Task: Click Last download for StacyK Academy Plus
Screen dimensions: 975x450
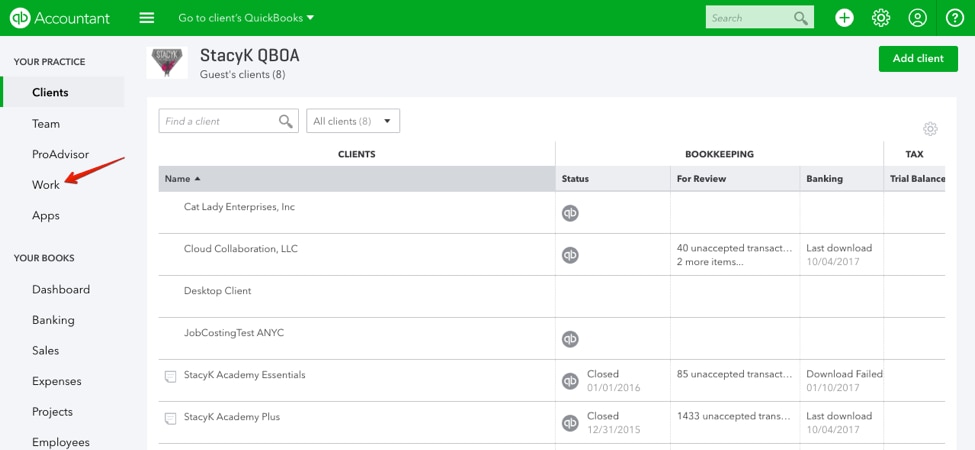Action: click(x=839, y=416)
